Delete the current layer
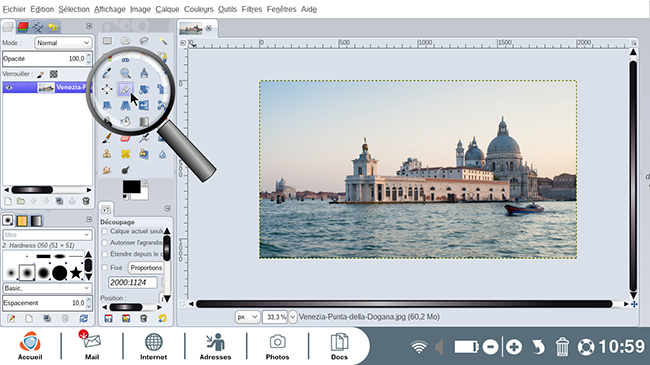The image size is (650, 365). [86, 201]
